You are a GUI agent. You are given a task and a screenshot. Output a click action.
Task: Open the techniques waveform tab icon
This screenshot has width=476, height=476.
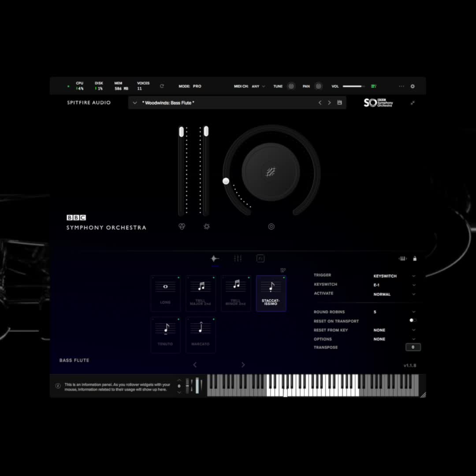click(x=215, y=259)
